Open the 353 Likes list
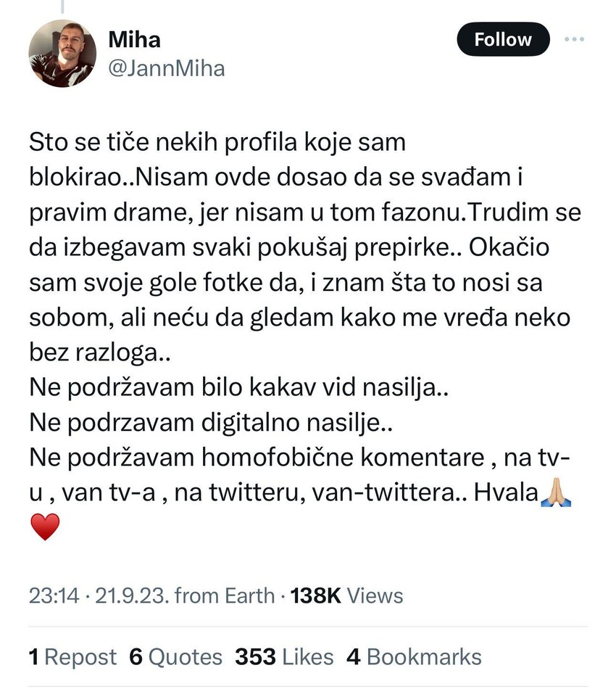 click(283, 656)
